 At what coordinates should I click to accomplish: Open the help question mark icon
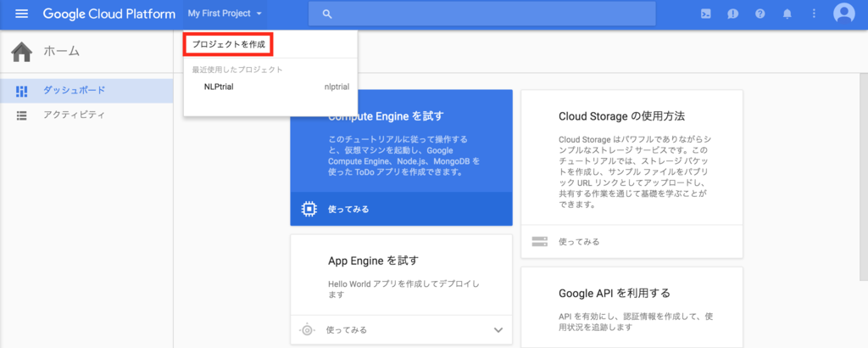click(760, 14)
